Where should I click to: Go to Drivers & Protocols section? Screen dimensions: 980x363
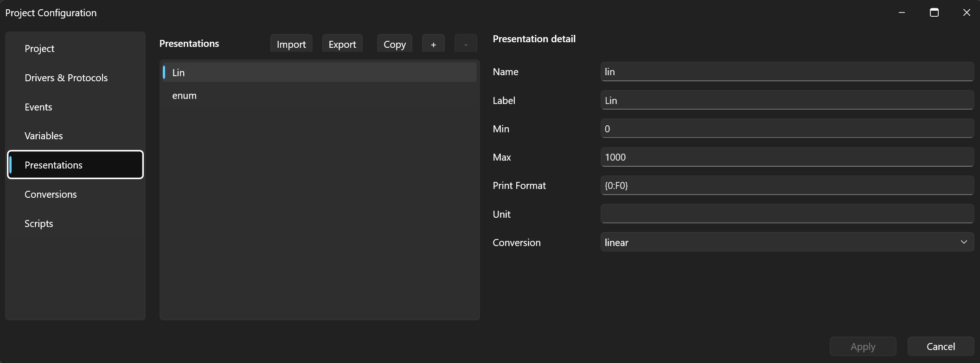pos(75,78)
